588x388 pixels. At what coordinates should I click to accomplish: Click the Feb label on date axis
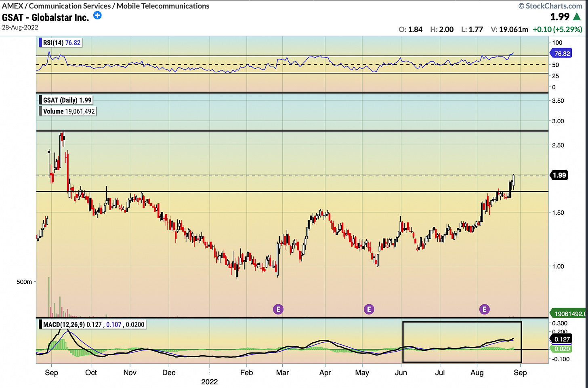pyautogui.click(x=246, y=372)
